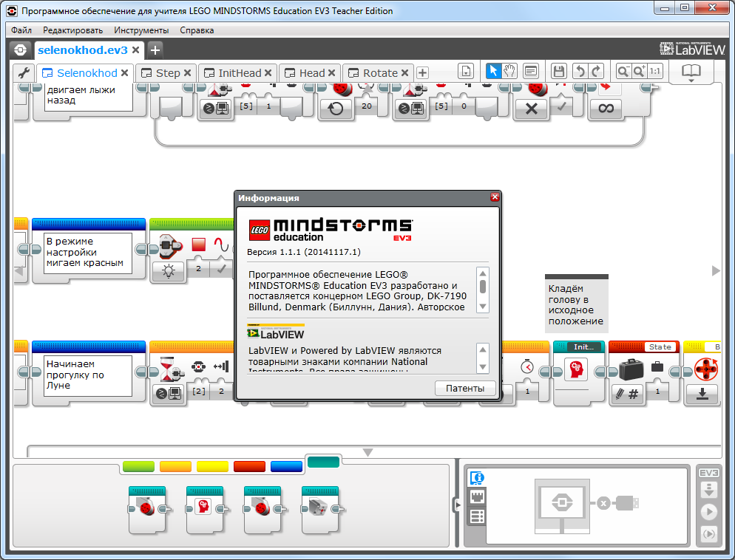Image resolution: width=735 pixels, height=560 pixels.
Task: Select the arrow pointer tool
Action: pos(492,71)
